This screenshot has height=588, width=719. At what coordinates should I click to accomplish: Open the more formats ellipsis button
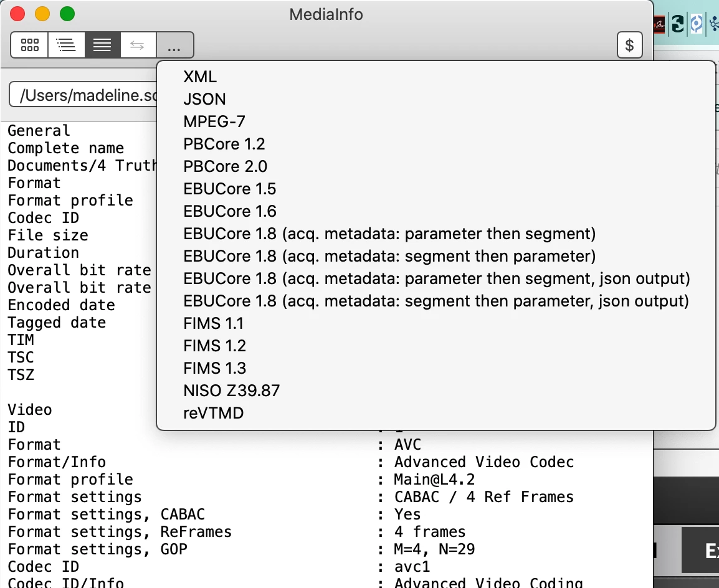(174, 45)
